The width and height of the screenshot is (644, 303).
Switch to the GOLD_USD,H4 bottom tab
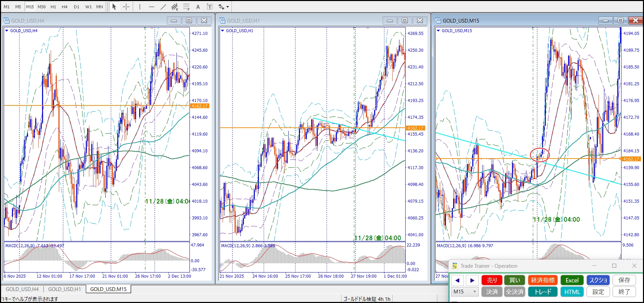(22, 289)
